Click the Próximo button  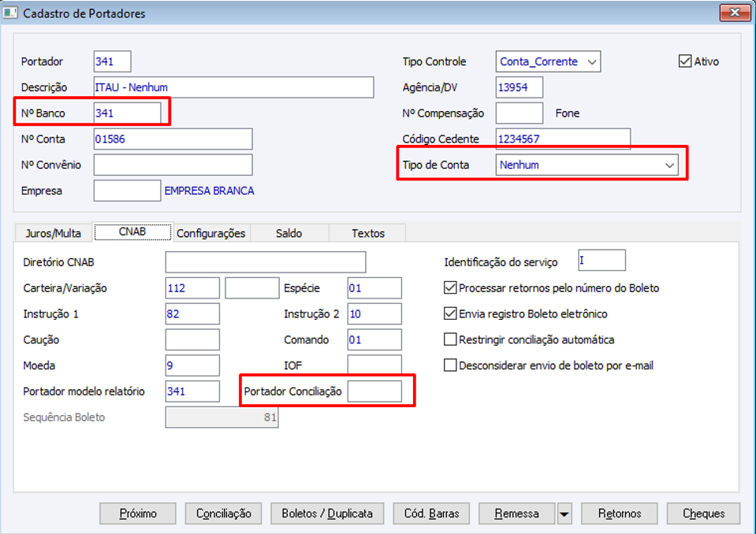[x=138, y=514]
